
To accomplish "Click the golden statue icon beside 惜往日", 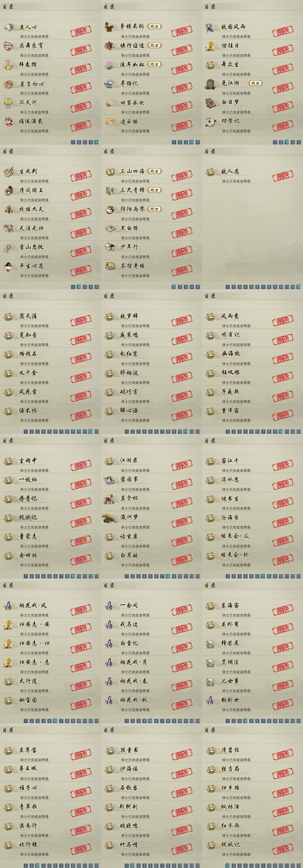I will [210, 46].
